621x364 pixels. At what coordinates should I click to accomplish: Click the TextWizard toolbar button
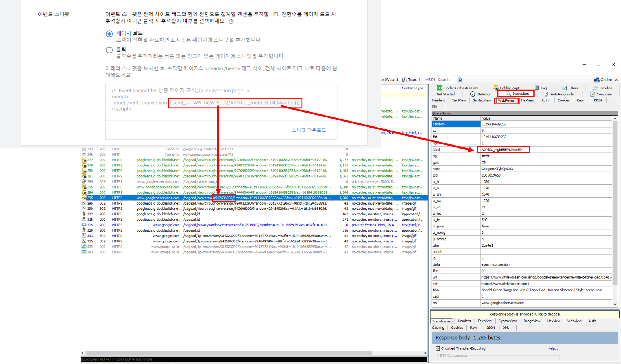click(x=389, y=80)
